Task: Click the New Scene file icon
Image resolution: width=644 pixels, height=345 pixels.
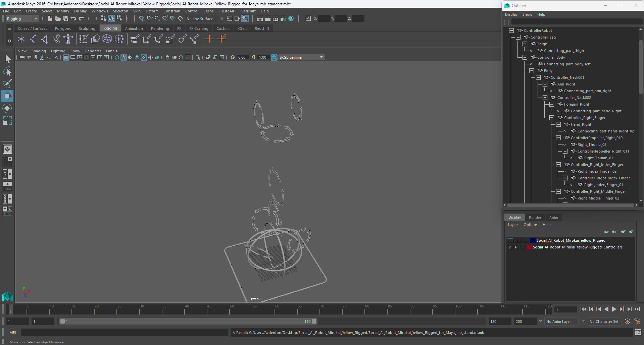Action: pos(50,19)
